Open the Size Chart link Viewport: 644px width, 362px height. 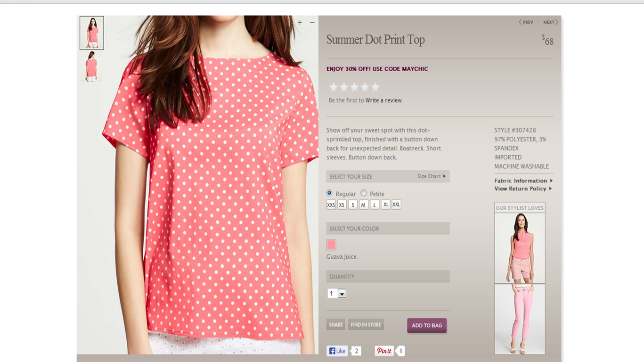431,176
